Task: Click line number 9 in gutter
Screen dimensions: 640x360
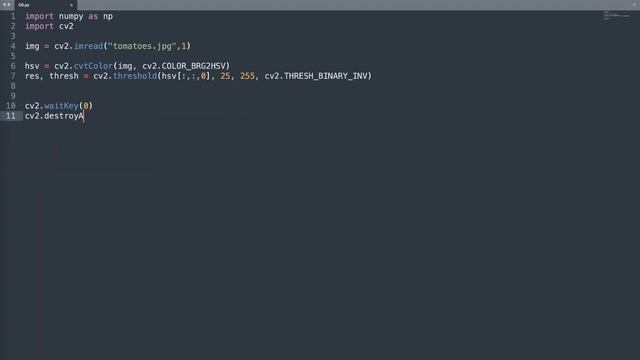Action: click(13, 96)
